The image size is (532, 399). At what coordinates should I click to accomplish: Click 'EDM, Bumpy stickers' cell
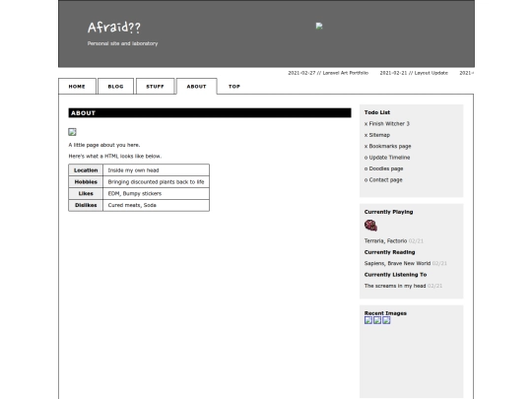click(x=156, y=193)
